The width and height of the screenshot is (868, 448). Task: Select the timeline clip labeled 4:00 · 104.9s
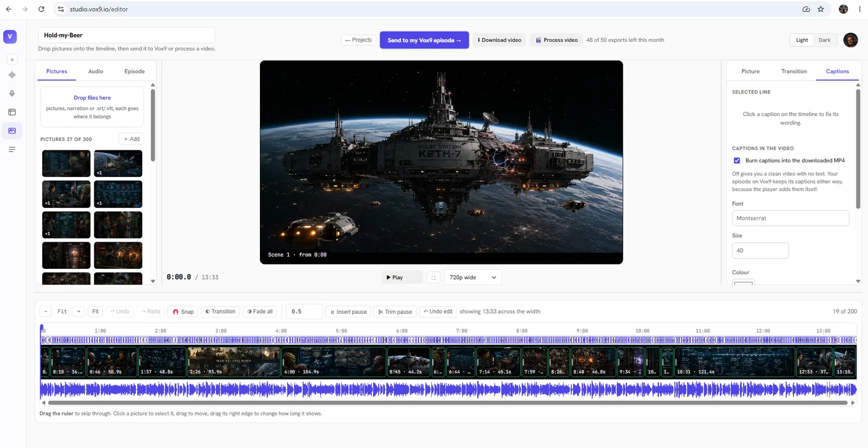(x=334, y=362)
